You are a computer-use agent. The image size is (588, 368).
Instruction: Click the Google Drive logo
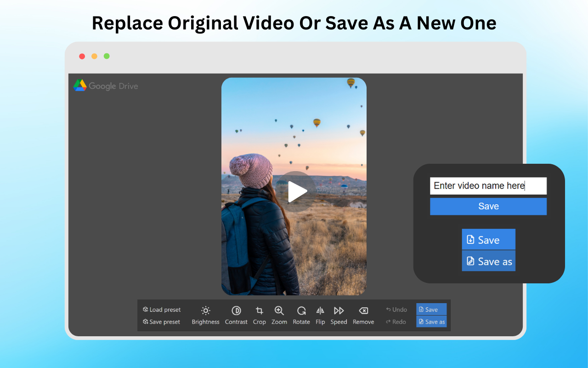point(106,86)
